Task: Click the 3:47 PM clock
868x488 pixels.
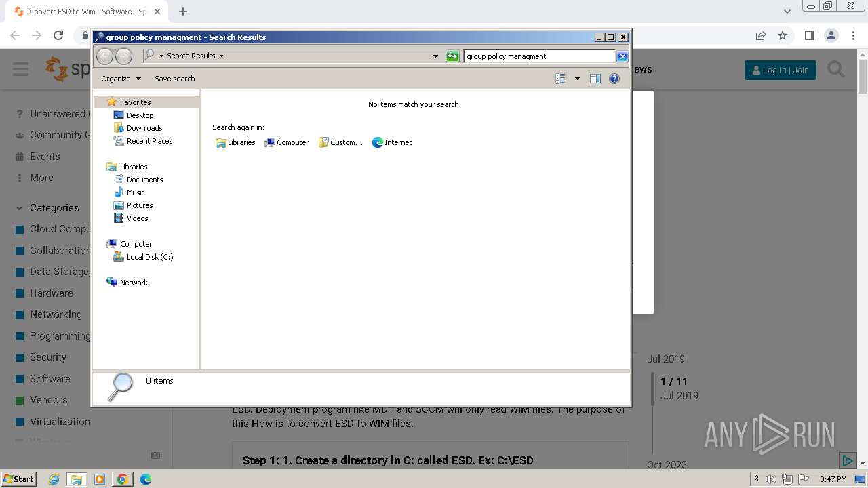Action: pyautogui.click(x=833, y=479)
